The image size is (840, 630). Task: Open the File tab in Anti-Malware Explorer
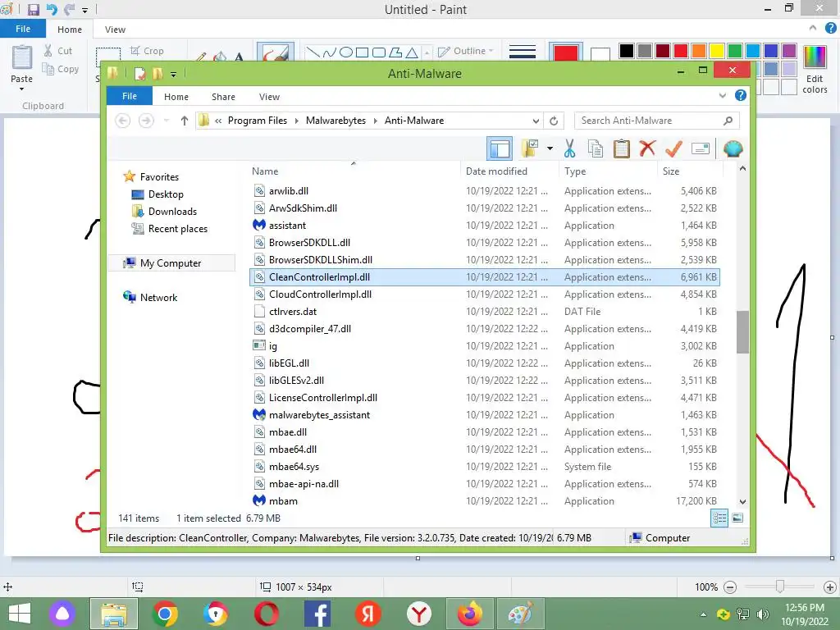click(x=130, y=96)
